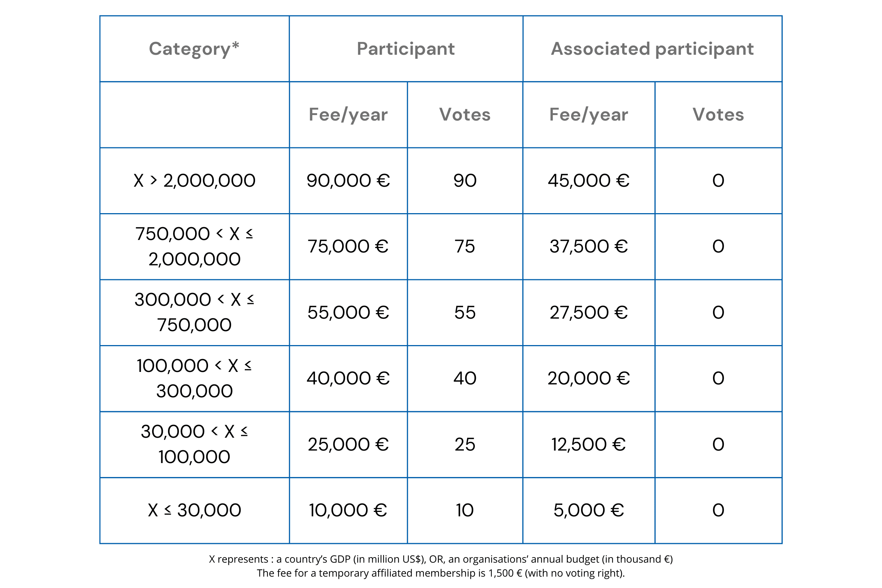The image size is (882, 588).
Task: Click the Participant column group header
Action: click(406, 49)
